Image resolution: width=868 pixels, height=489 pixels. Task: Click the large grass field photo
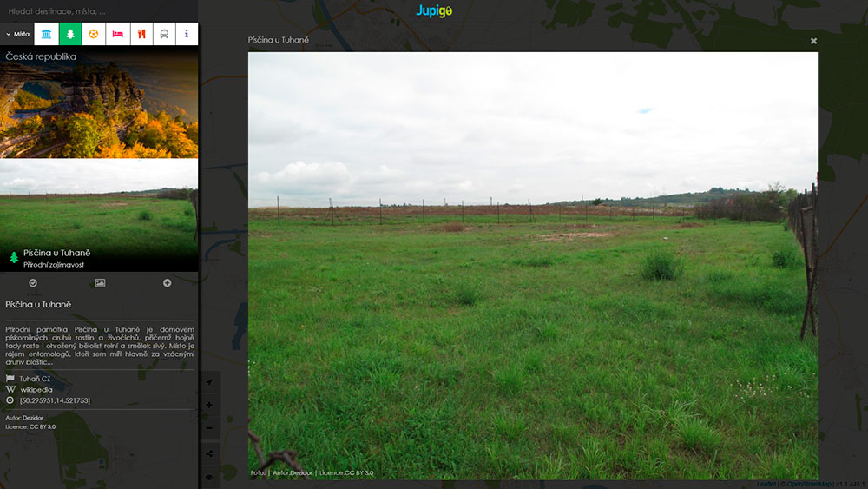(x=533, y=266)
